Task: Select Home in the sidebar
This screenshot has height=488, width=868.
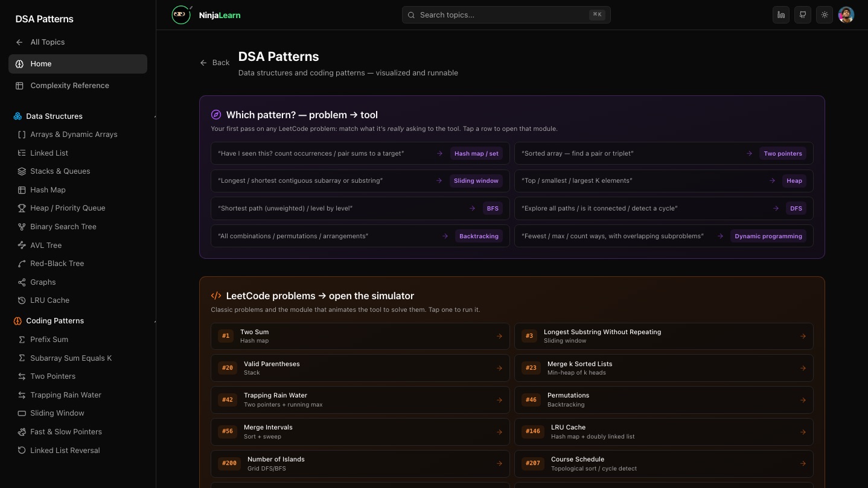Action: 78,64
